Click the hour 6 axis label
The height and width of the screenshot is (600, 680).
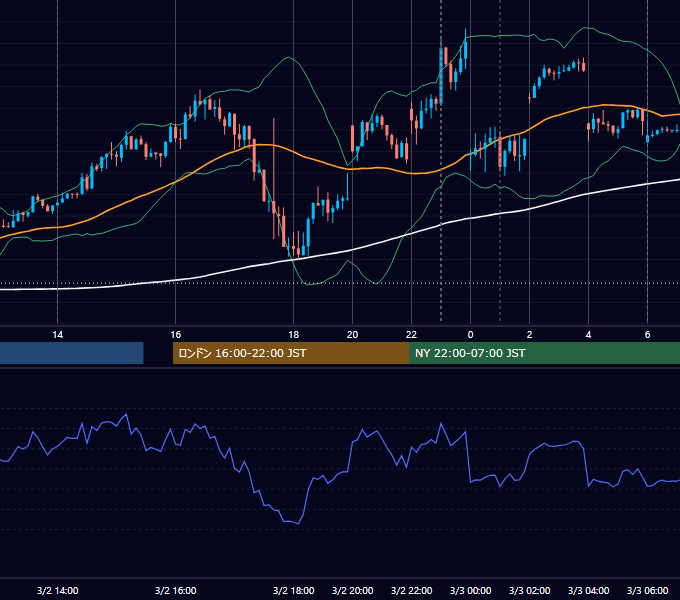[x=647, y=335]
